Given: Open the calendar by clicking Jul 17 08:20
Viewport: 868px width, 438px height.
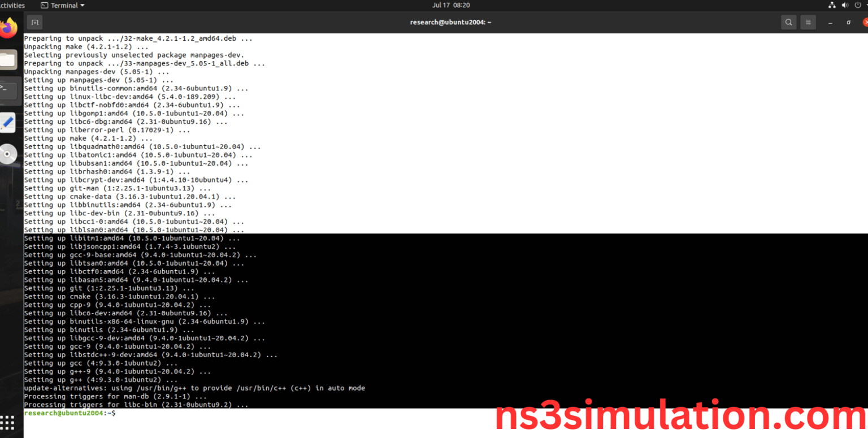Looking at the screenshot, I should click(x=451, y=5).
